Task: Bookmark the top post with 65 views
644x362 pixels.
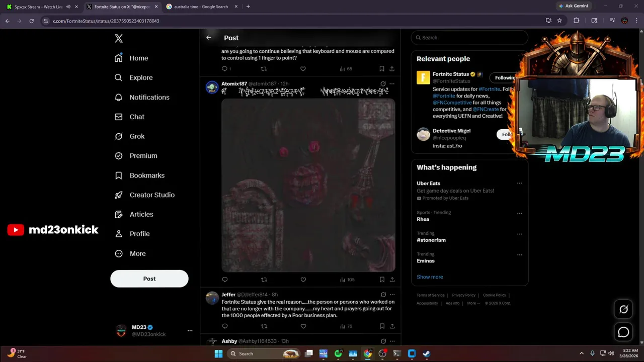Action: (382, 69)
